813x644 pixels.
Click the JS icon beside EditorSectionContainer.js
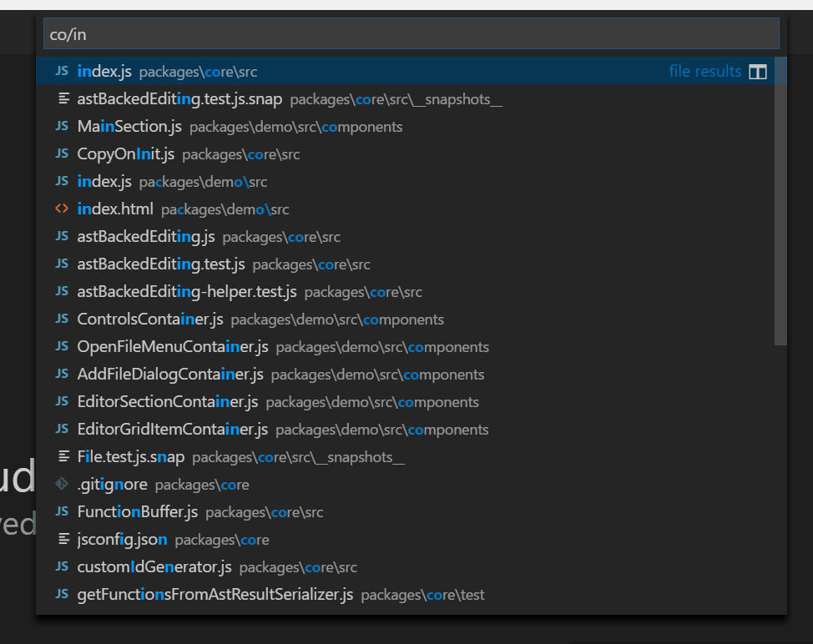(x=62, y=401)
